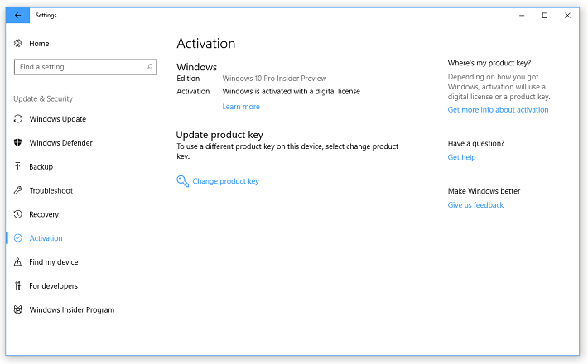588x364 pixels.
Task: Open the Activation settings page
Action: click(x=46, y=238)
